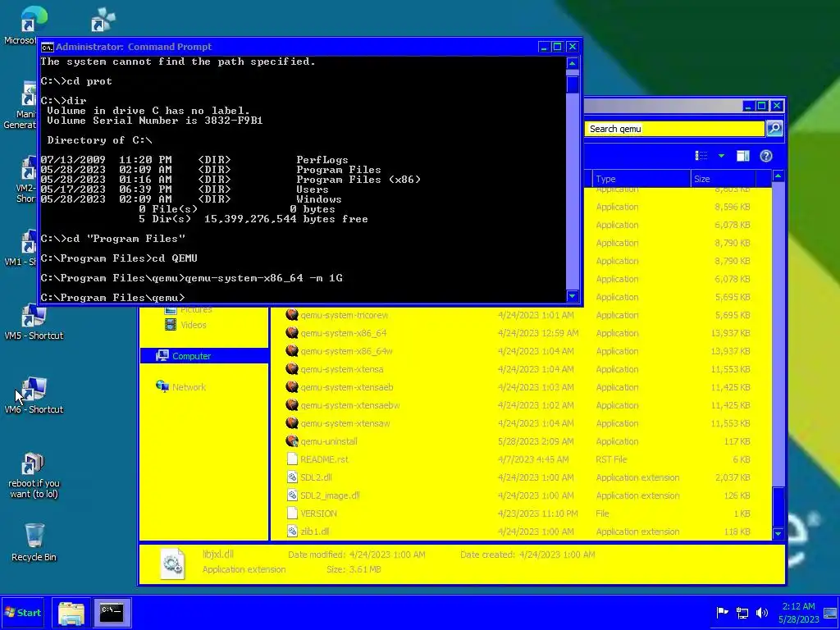This screenshot has height=630, width=840.
Task: Open the volume speaker tray icon
Action: [762, 612]
